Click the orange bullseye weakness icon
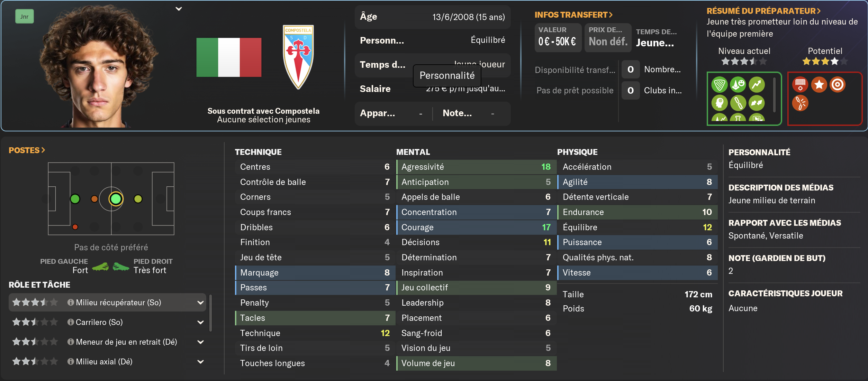Image resolution: width=868 pixels, height=381 pixels. 838,85
